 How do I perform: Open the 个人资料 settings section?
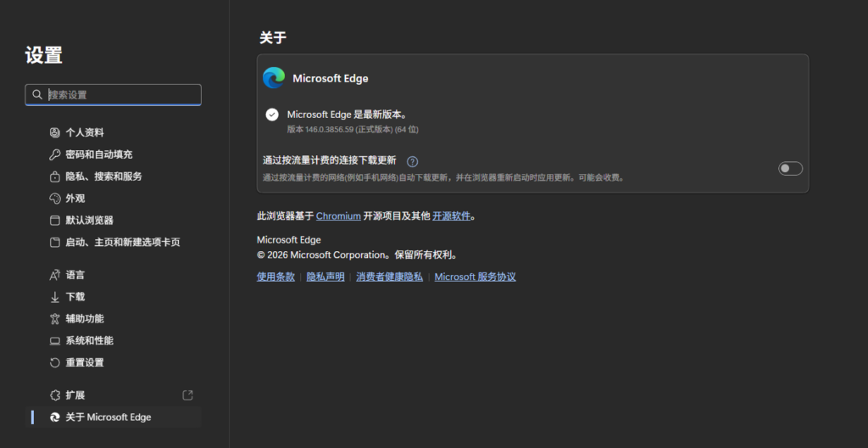click(114, 132)
